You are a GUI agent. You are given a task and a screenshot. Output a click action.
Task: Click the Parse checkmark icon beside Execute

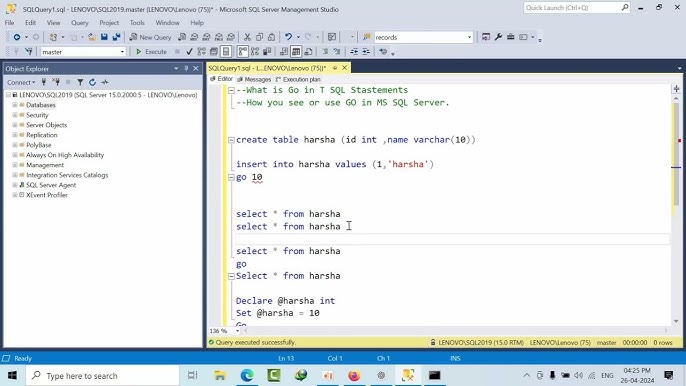189,52
